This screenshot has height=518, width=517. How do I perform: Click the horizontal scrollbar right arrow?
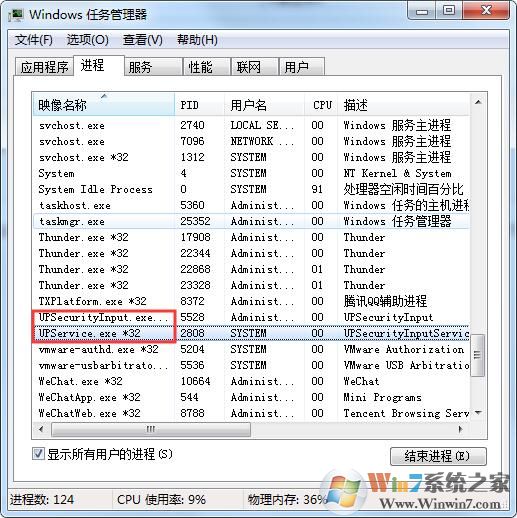pos(461,429)
